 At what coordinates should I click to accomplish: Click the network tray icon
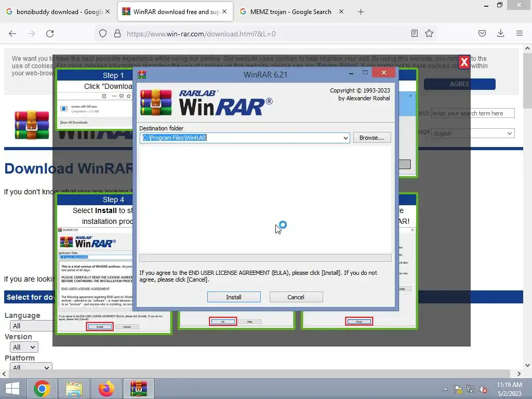pos(471,389)
